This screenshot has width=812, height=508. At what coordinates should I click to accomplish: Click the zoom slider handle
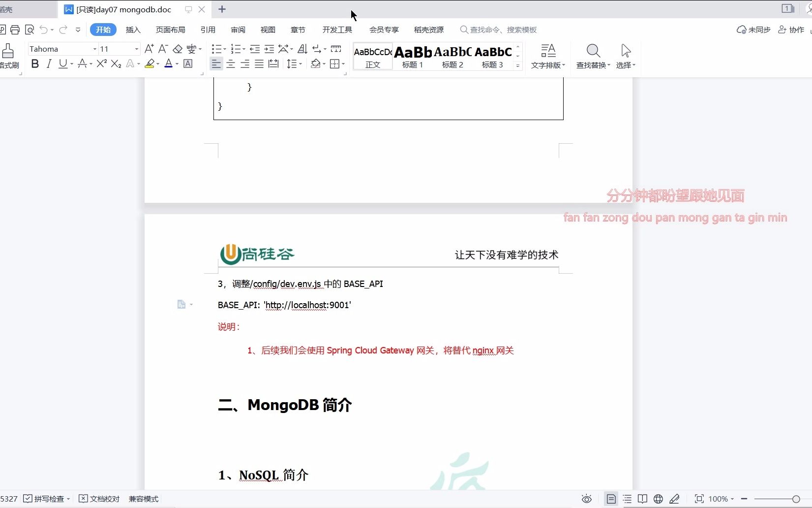click(x=796, y=499)
